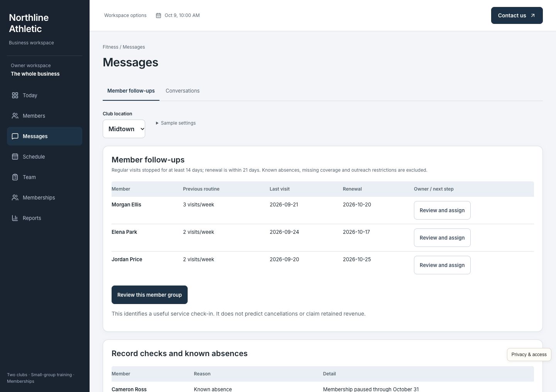Click the Memberships people icon

15,198
